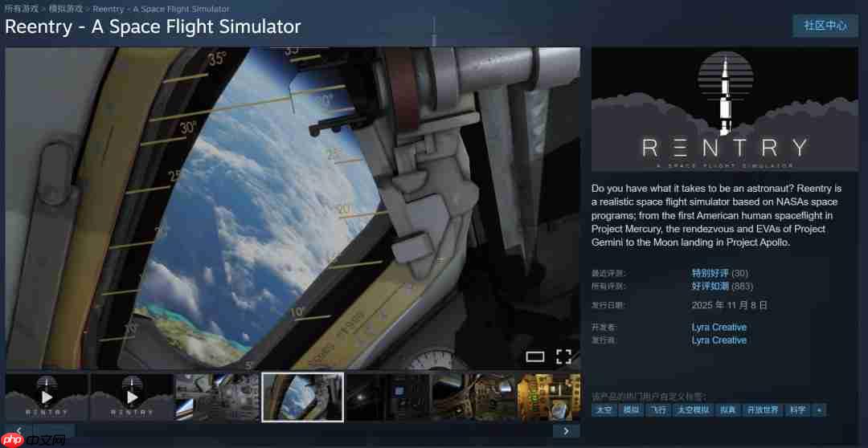Play the first Reentry trailer thumbnail
Viewport: 868px width, 448px height.
[x=47, y=397]
